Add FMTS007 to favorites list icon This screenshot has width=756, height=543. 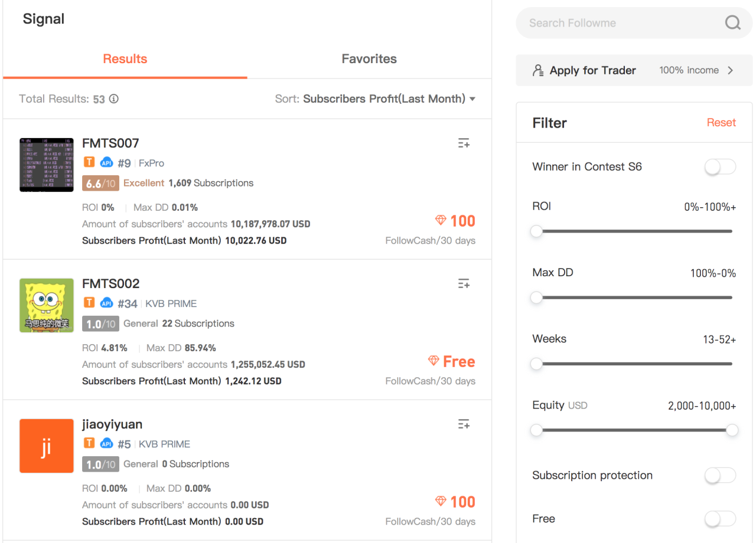464,143
